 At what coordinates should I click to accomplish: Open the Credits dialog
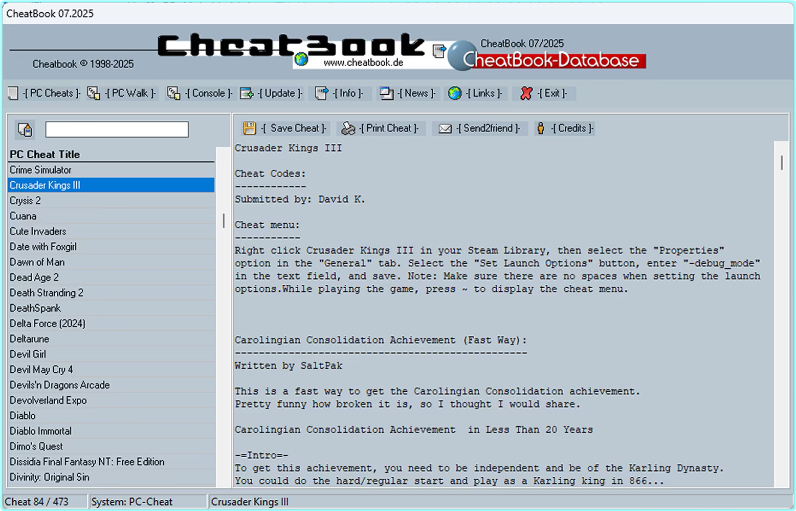(572, 128)
